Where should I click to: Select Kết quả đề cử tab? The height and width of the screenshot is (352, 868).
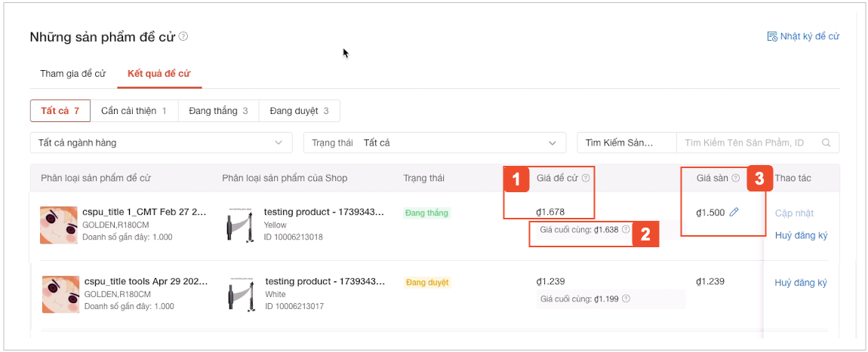tap(159, 74)
